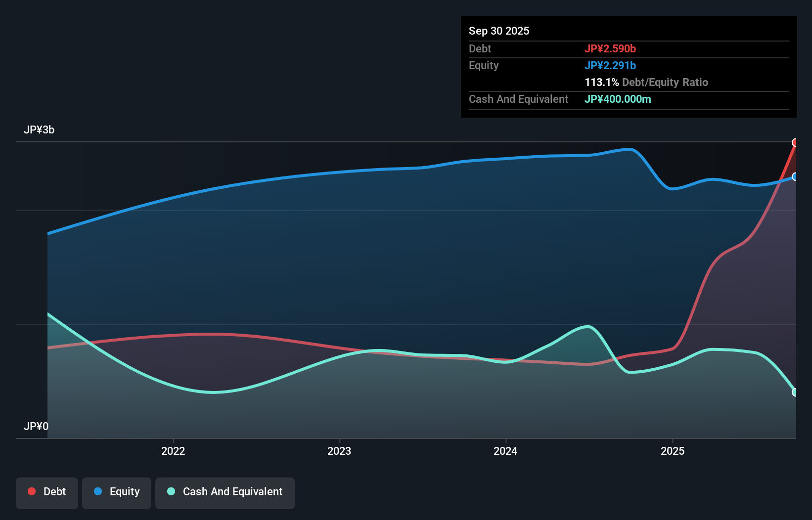The image size is (812, 520).
Task: Click the JP¥2.291b Equity value in tooltip
Action: point(611,65)
